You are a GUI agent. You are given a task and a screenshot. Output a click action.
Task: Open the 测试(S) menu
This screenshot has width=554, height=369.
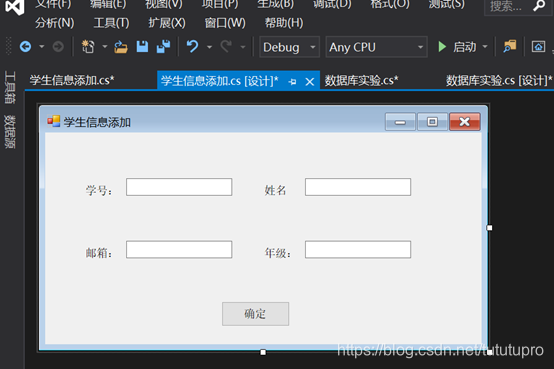(x=447, y=4)
